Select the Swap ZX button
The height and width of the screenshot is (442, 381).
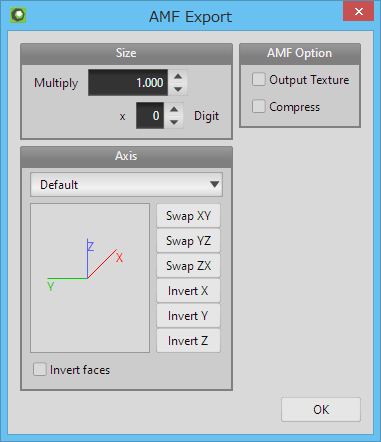point(188,266)
